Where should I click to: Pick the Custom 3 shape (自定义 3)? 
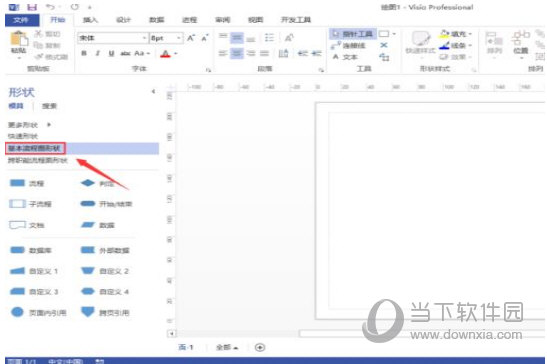click(33, 291)
